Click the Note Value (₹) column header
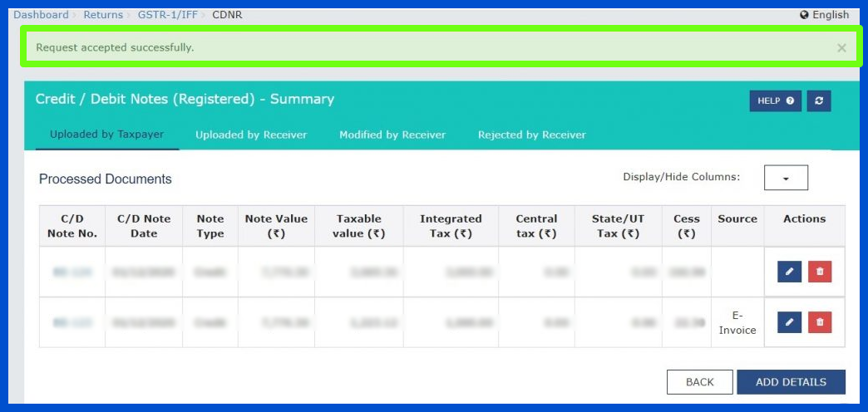 pos(276,226)
